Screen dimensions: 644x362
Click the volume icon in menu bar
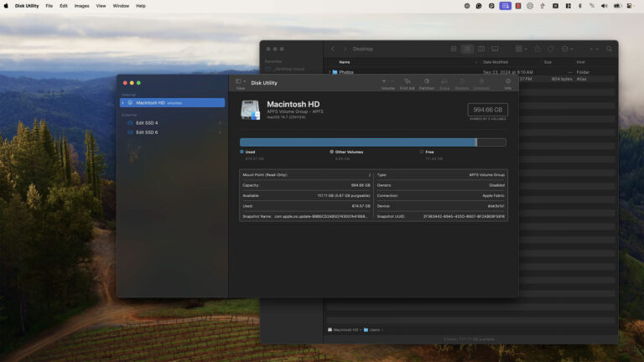(604, 6)
